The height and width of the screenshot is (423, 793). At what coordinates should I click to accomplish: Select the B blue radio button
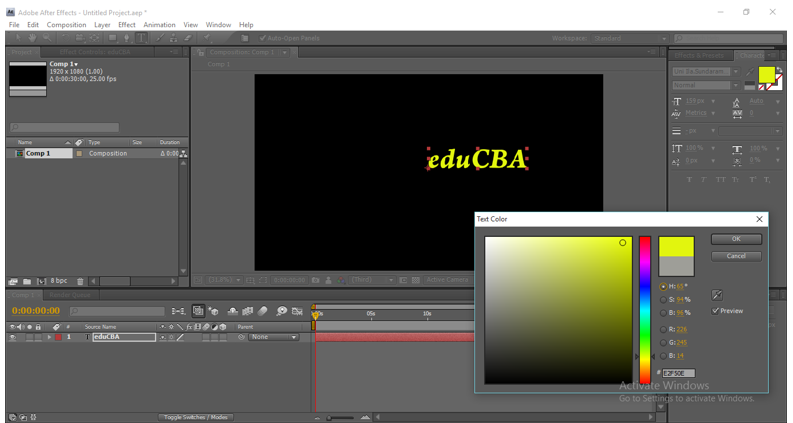(x=663, y=356)
